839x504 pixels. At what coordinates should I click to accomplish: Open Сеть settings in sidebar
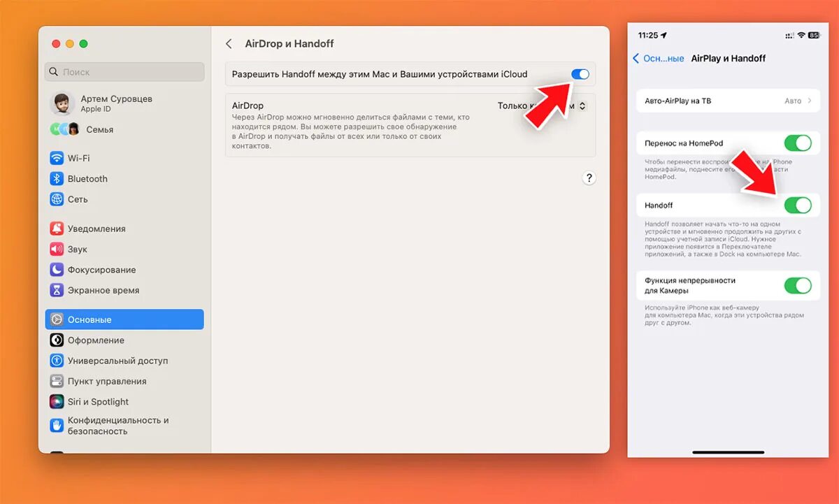click(x=124, y=199)
